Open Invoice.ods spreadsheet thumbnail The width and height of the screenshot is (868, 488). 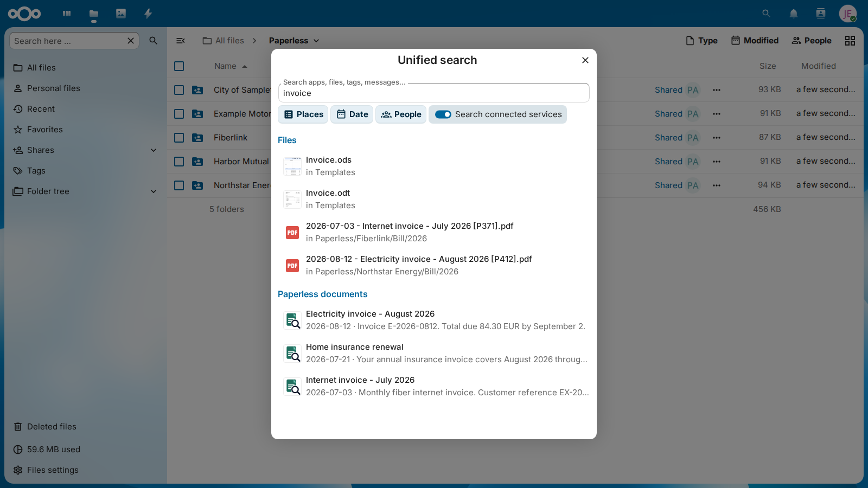292,166
